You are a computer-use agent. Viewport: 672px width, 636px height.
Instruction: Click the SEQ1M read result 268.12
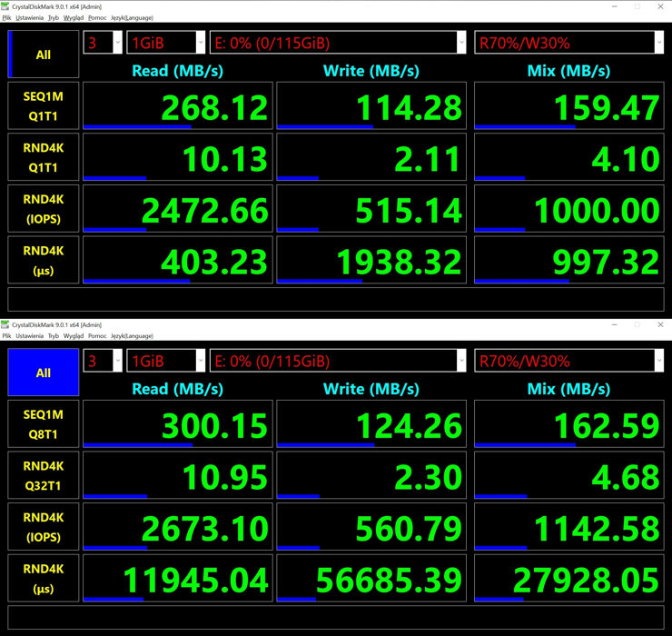click(x=178, y=106)
